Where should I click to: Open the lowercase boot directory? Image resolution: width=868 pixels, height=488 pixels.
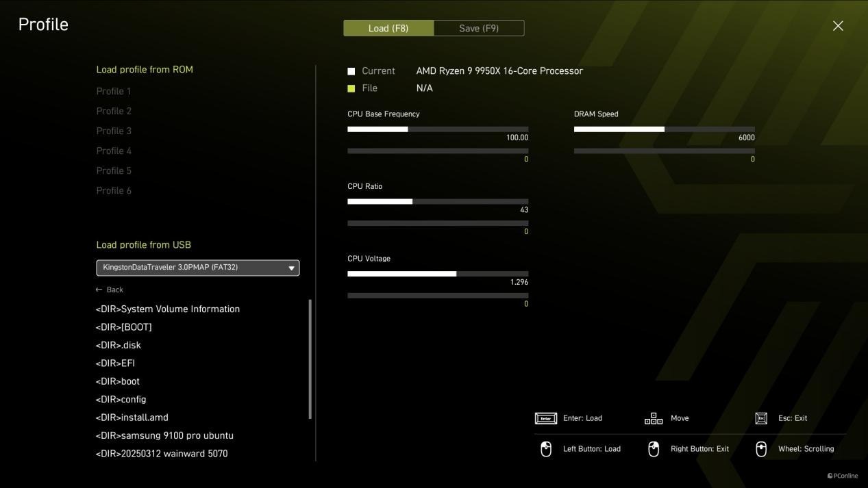coord(118,381)
